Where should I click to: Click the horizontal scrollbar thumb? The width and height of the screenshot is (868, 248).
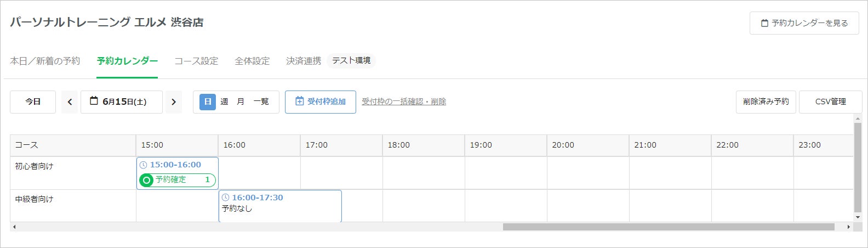click(669, 227)
